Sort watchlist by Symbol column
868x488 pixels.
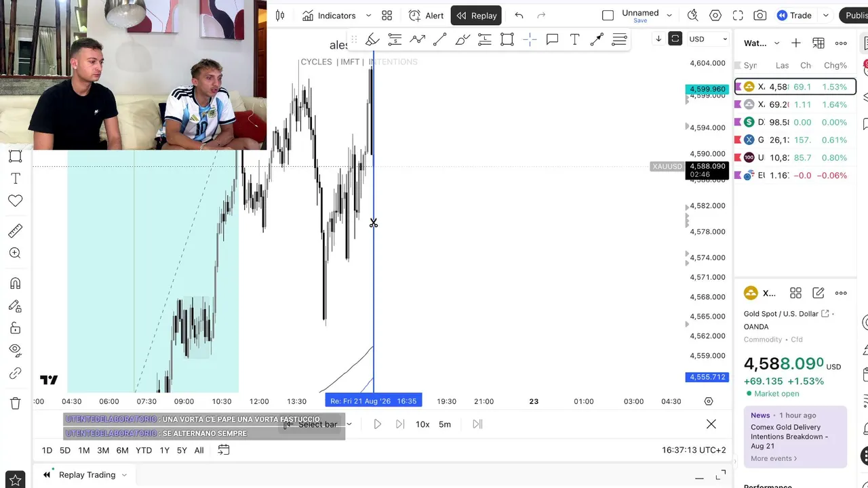pos(750,65)
